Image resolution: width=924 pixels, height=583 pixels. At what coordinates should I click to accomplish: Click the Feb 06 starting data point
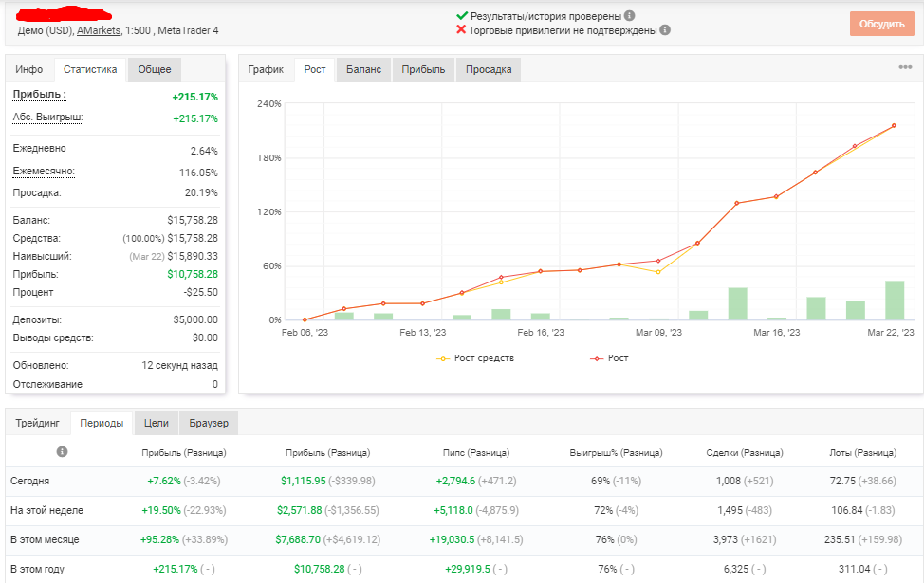point(305,319)
